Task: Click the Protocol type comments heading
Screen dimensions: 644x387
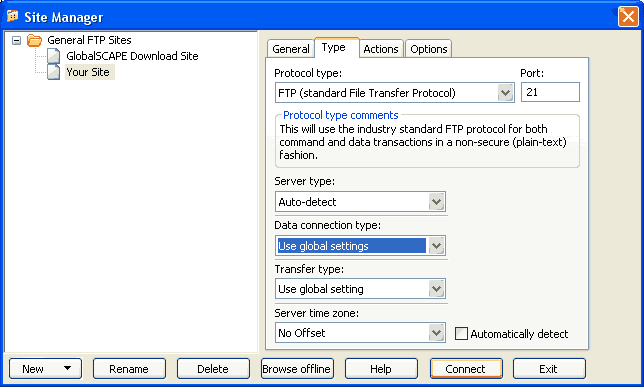Action: (x=340, y=115)
